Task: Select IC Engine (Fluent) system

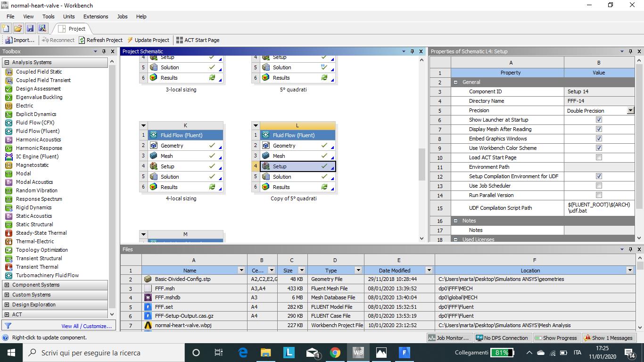Action: pyautogui.click(x=37, y=156)
